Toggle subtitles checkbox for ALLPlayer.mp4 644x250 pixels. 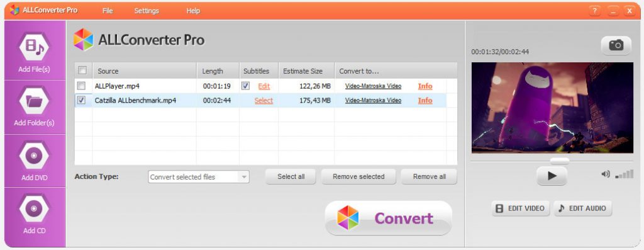(246, 86)
